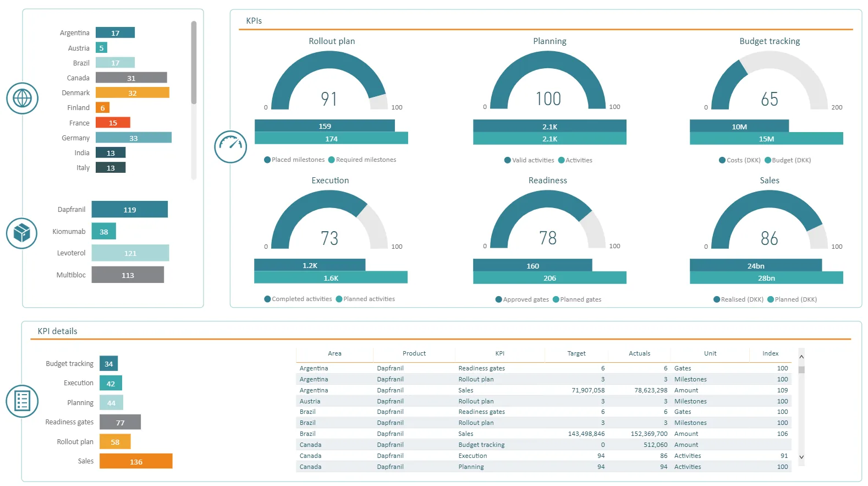Sort table by Product column header
The width and height of the screenshot is (868, 486).
(414, 353)
